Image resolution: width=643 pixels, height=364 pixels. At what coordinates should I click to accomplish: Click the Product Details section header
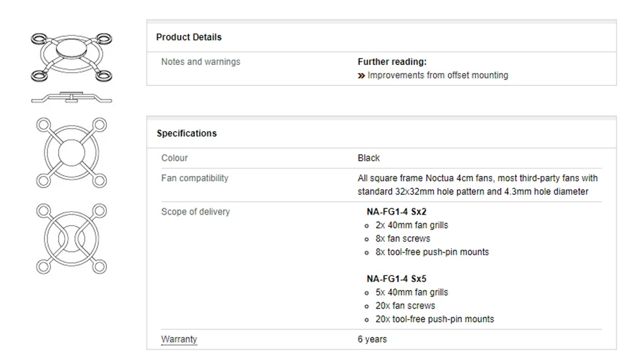pos(189,37)
